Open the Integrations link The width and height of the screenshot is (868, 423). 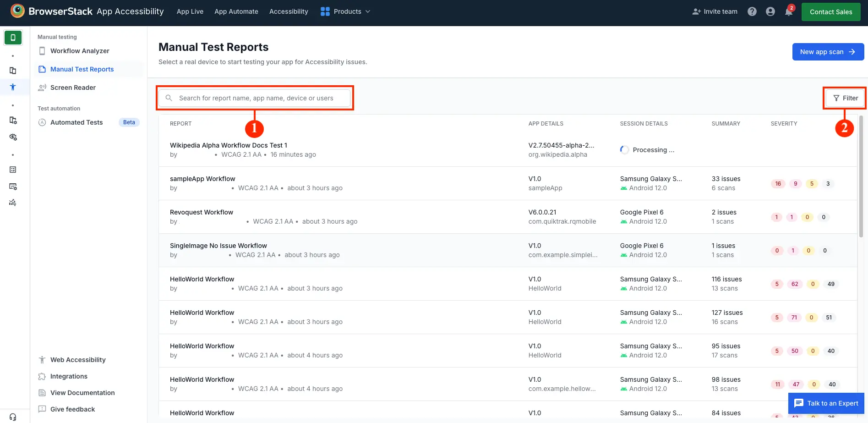click(x=69, y=376)
